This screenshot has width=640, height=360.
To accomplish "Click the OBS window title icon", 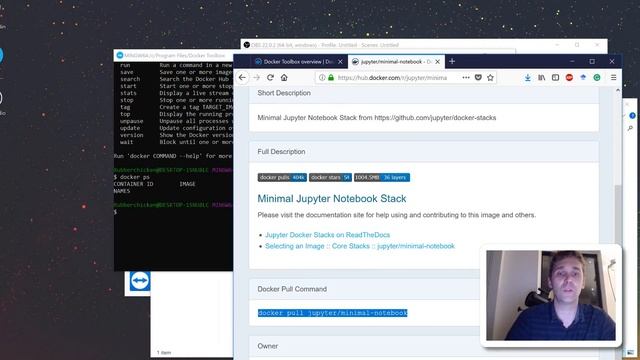I will coord(247,45).
